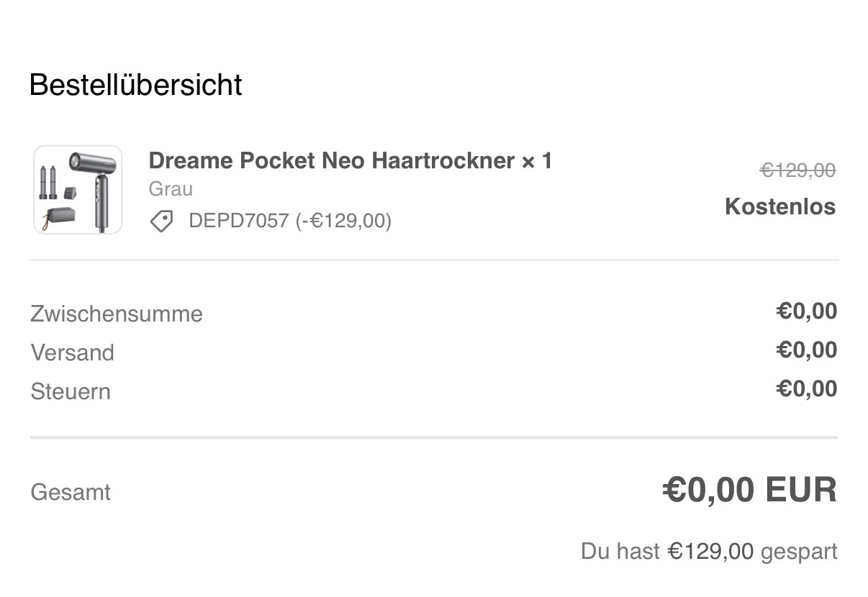The image size is (868, 597).
Task: Click the Versand label
Action: [72, 353]
